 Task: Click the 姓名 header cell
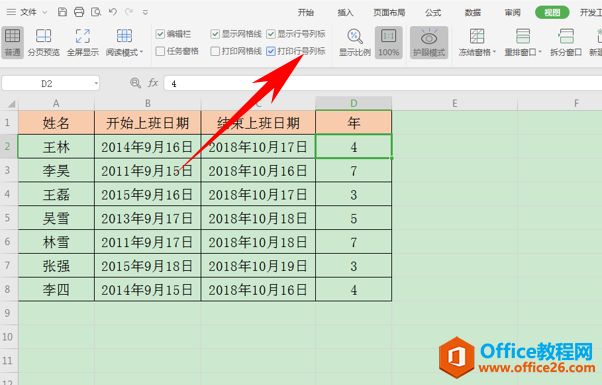56,123
